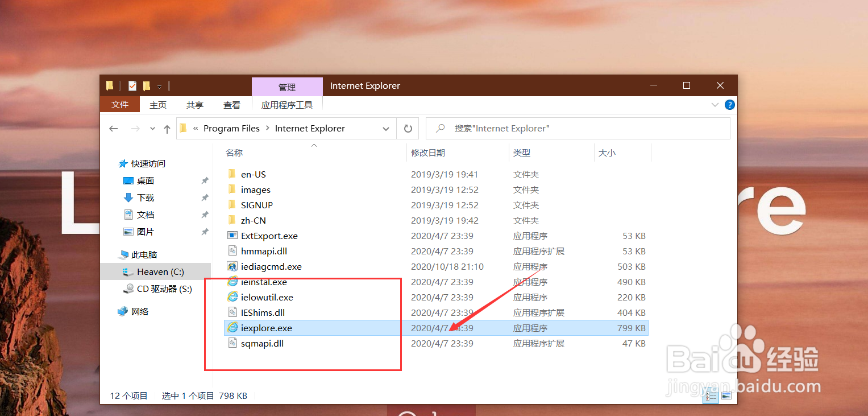Select 网络 in the navigation pane
Image resolution: width=868 pixels, height=416 pixels.
(140, 312)
